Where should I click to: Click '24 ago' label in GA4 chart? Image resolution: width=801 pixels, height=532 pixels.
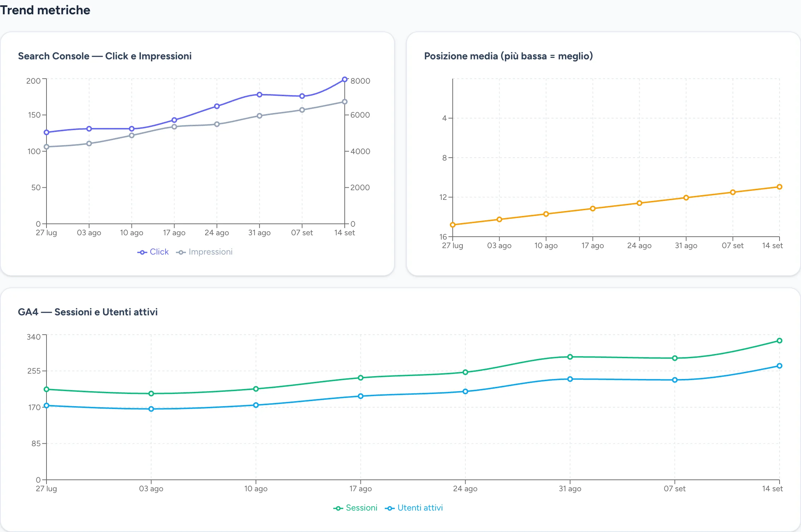pos(465,489)
